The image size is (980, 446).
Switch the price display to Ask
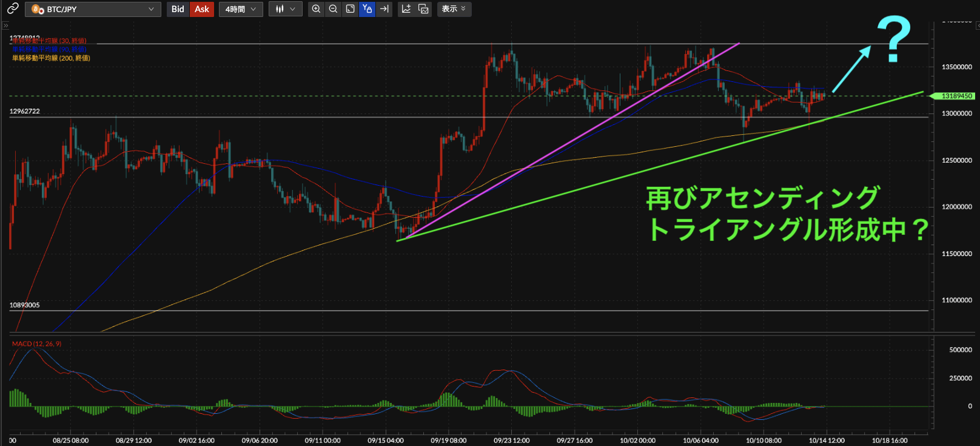[202, 9]
